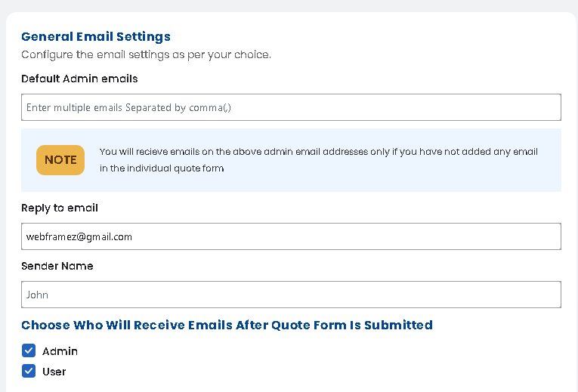Focus the Default Admin emails input field
Viewport: 578px width, 392px height.
point(291,107)
